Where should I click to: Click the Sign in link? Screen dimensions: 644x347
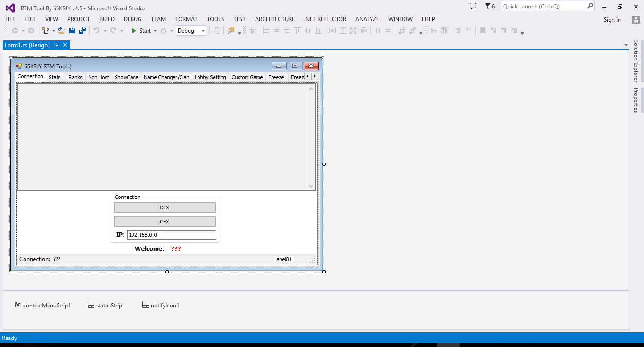(x=612, y=20)
